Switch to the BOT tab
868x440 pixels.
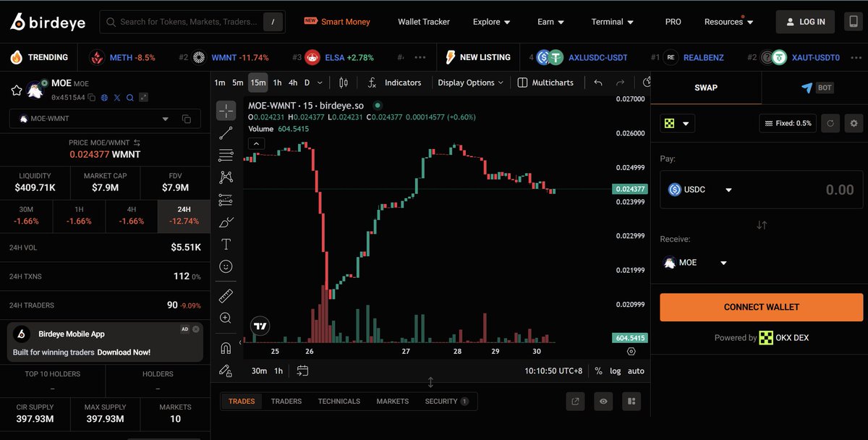coord(817,88)
